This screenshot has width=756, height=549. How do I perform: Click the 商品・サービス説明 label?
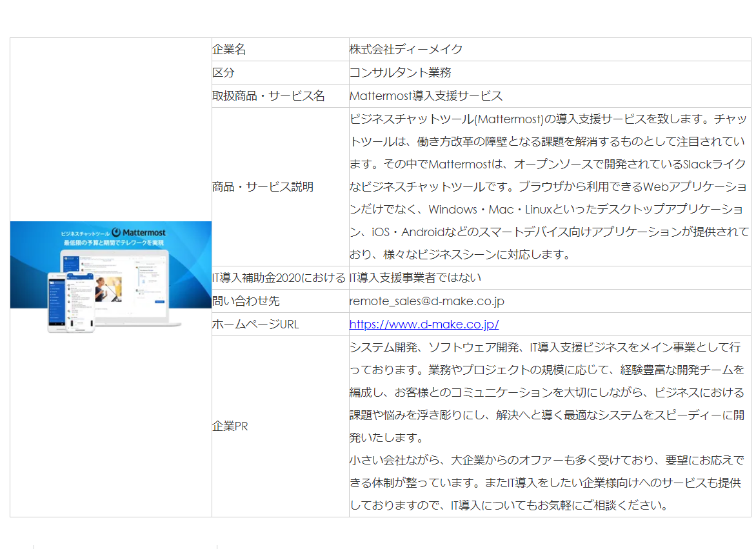coord(263,186)
